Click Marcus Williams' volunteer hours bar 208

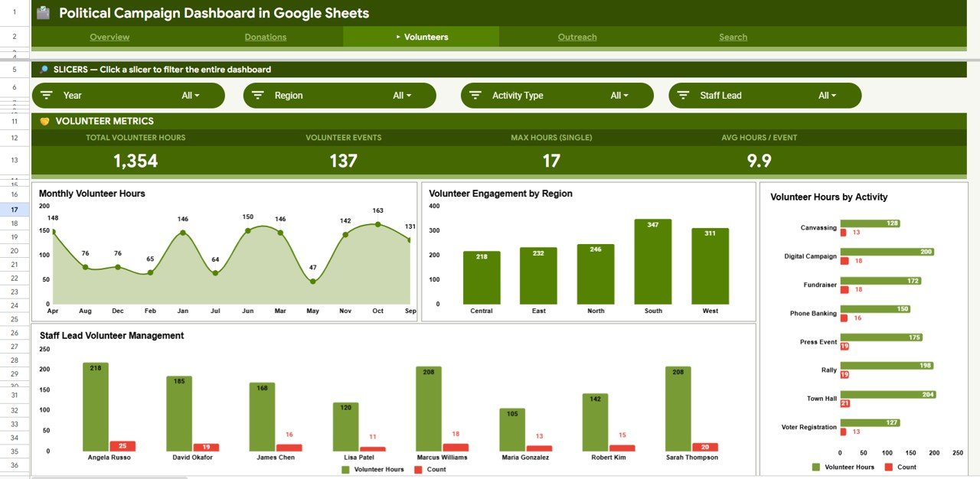pyautogui.click(x=429, y=409)
